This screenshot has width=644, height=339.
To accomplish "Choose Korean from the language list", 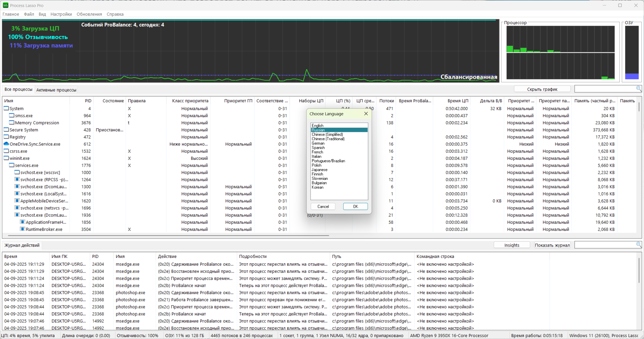I will pyautogui.click(x=317, y=187).
